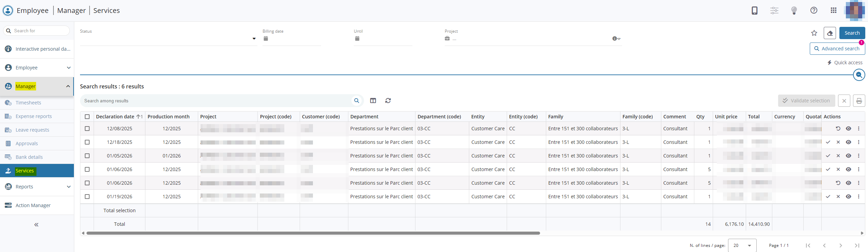Click the blue Search button
868x252 pixels.
852,33
